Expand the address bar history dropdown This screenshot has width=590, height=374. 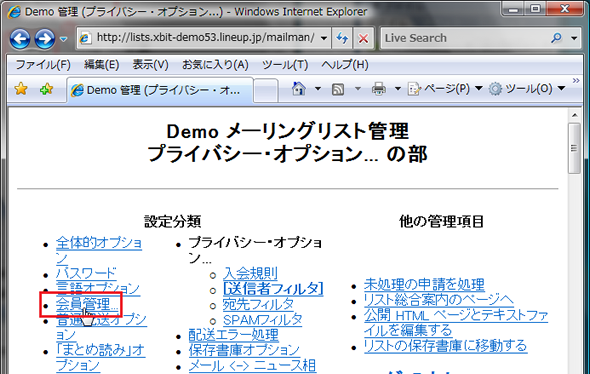pos(324,38)
